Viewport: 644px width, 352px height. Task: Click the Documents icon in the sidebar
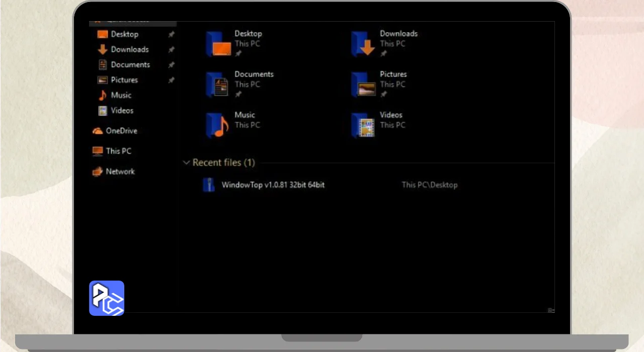click(103, 64)
